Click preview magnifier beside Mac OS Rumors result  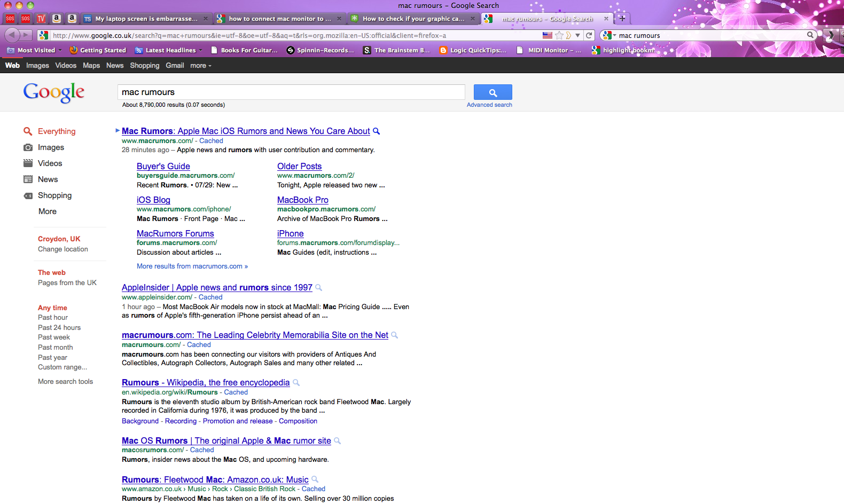pos(338,441)
